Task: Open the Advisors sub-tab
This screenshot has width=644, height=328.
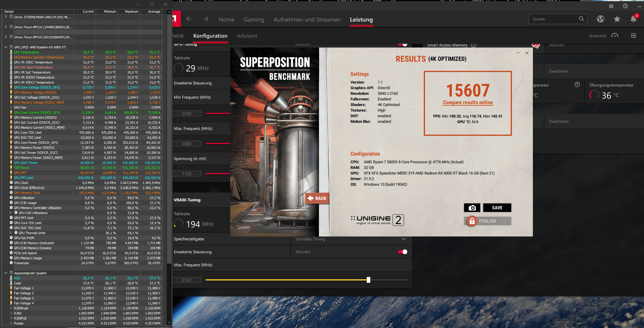Action: tap(247, 36)
